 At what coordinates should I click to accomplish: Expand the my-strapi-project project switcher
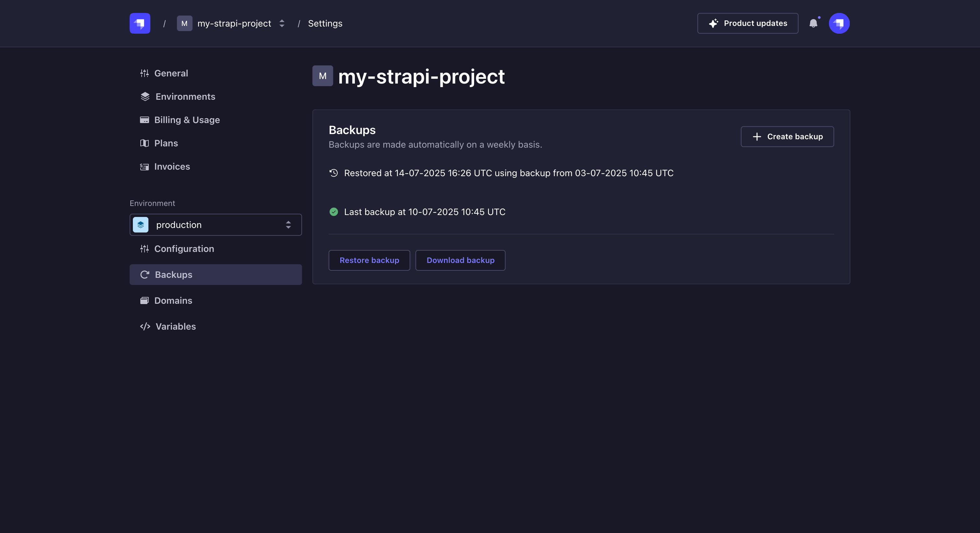pos(282,23)
